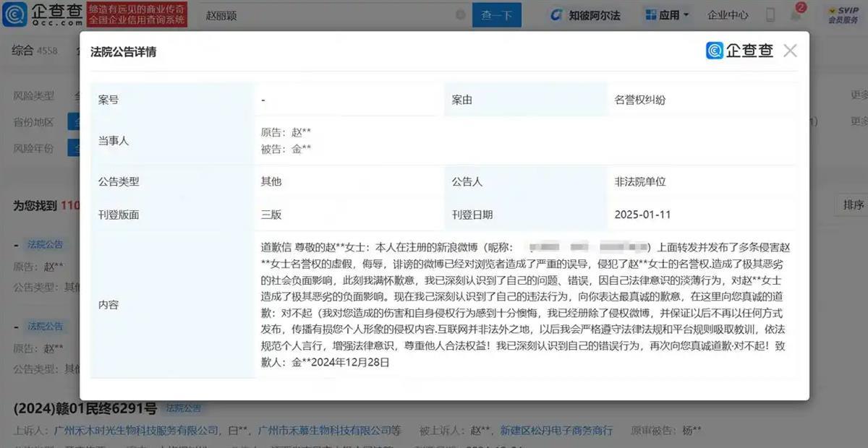This screenshot has width=868, height=448.
Task: Click the 查一下 search button
Action: pyautogui.click(x=497, y=14)
